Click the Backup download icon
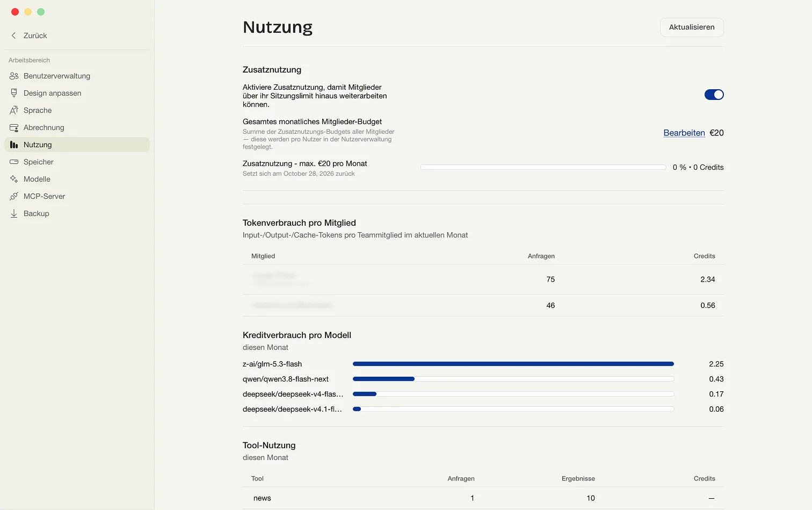The height and width of the screenshot is (510, 812). click(x=14, y=213)
